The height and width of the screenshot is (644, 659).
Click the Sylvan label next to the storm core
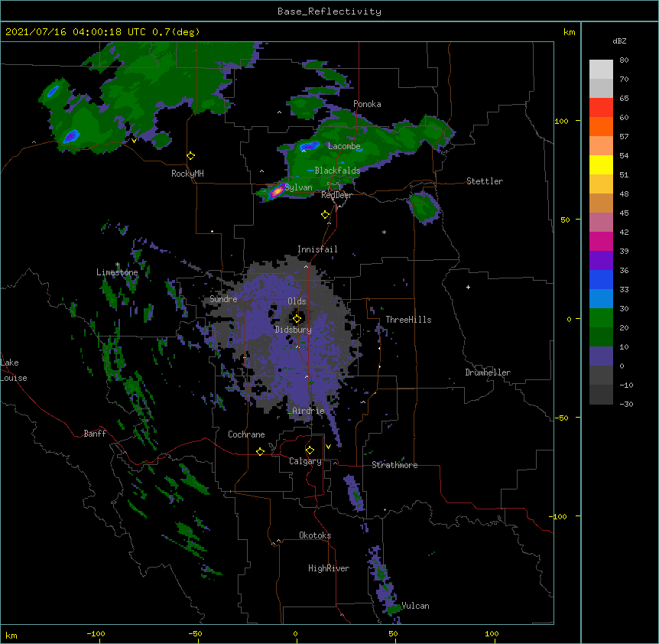[298, 187]
